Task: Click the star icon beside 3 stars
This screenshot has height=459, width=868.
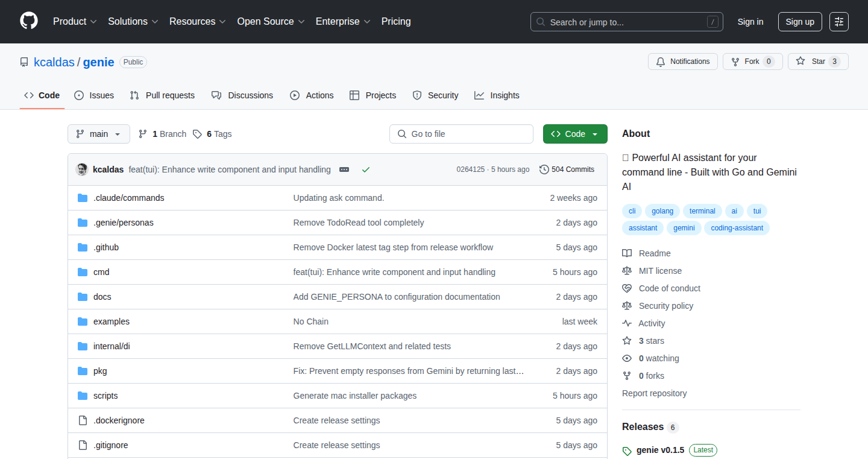Action: [627, 341]
